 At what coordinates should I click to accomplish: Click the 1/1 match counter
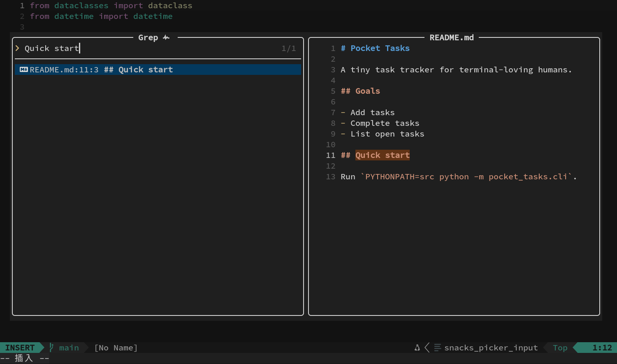pos(289,49)
